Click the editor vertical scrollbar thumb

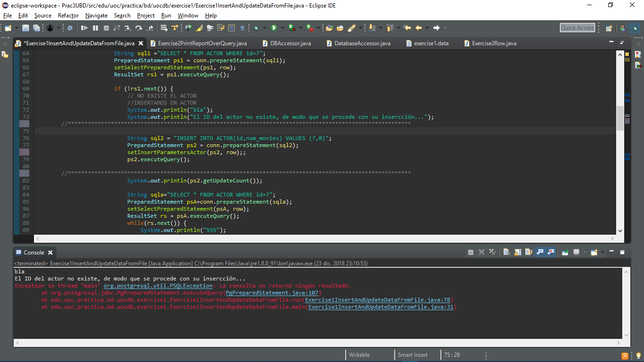pyautogui.click(x=620, y=118)
